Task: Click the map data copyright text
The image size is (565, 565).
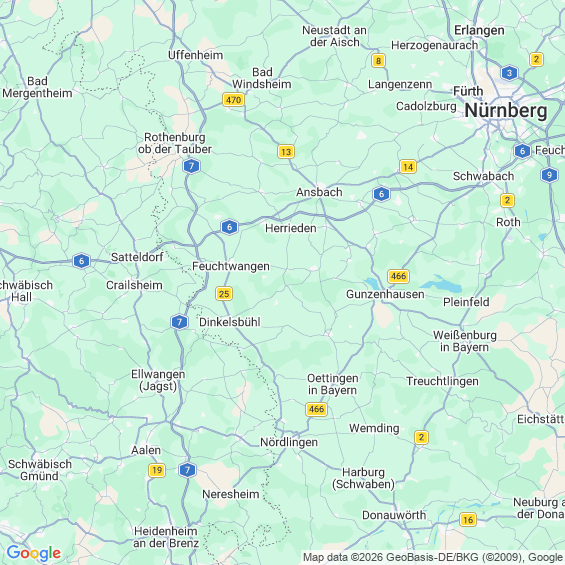Action: (x=433, y=557)
